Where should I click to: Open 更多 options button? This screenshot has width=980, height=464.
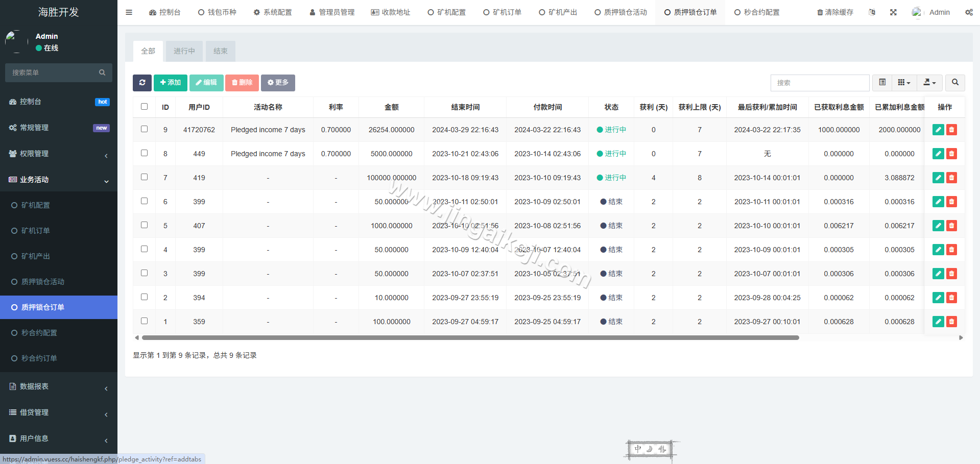278,82
